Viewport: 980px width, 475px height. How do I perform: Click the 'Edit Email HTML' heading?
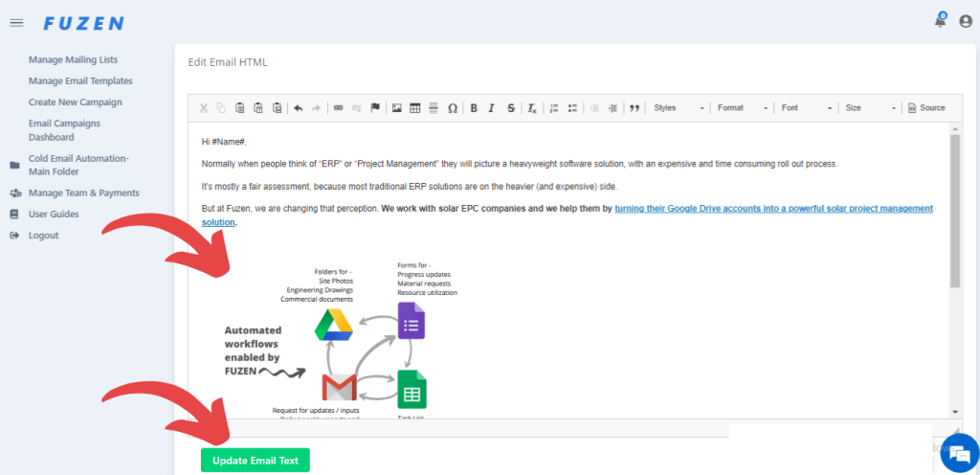tap(228, 62)
